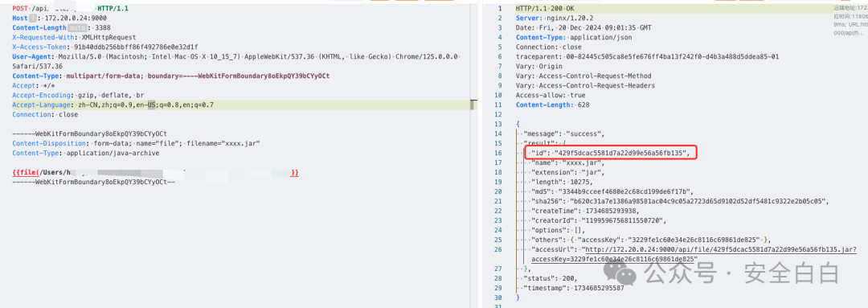Click the Content-Disposition form-data line
This screenshot has width=868, height=308.
click(136, 143)
